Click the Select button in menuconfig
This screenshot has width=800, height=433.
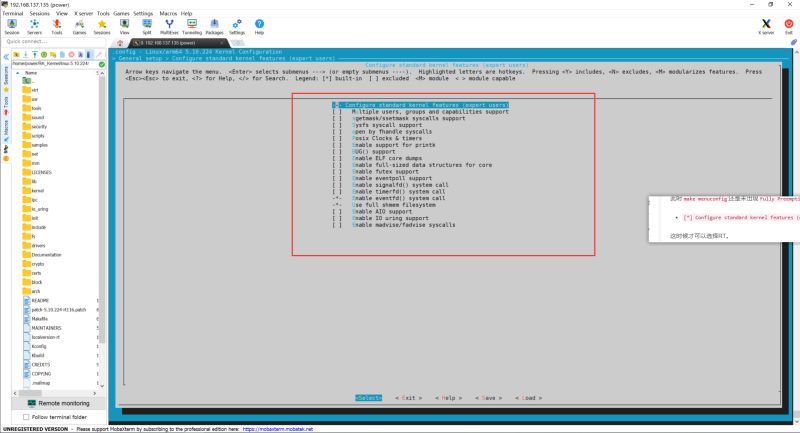[368, 398]
